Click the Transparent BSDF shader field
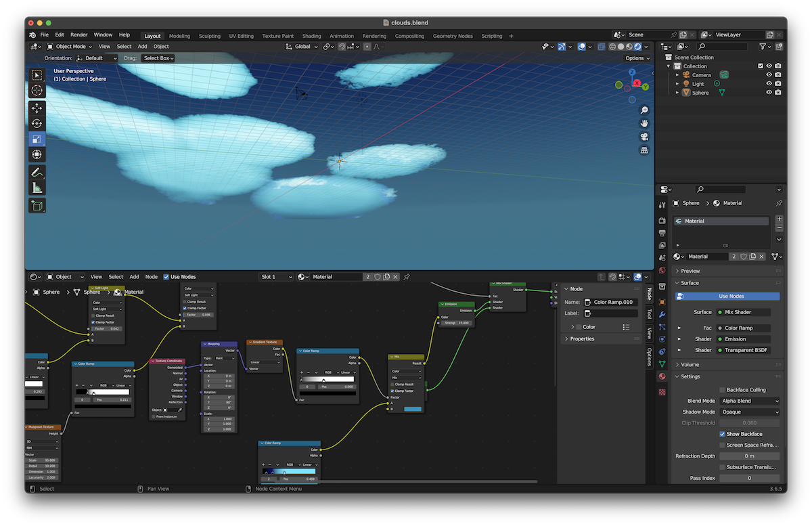 tap(742, 350)
